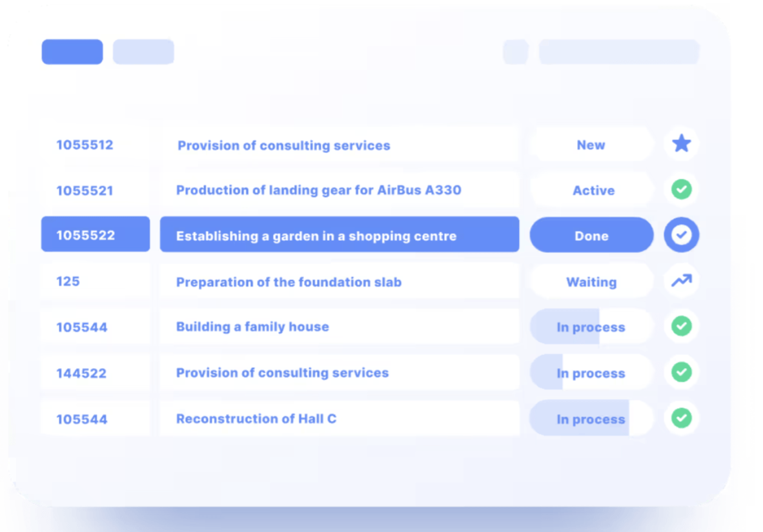Click the long search field at top right
The image size is (763, 532).
click(x=618, y=52)
